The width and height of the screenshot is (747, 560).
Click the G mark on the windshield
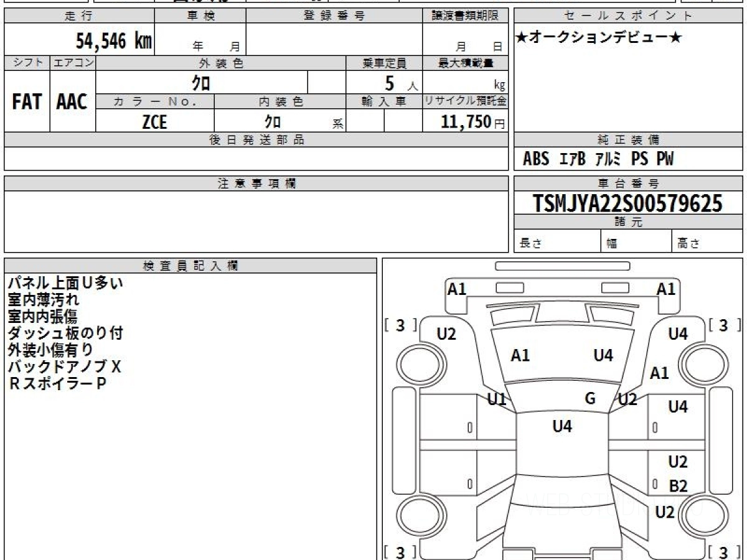(590, 398)
